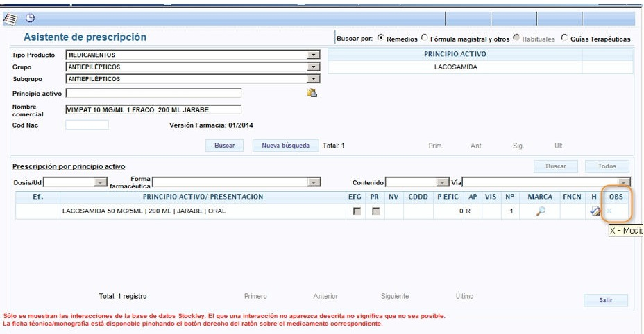This screenshot has height=334, width=644.
Task: Click the clock icon in top toolbar
Action: (x=30, y=19)
